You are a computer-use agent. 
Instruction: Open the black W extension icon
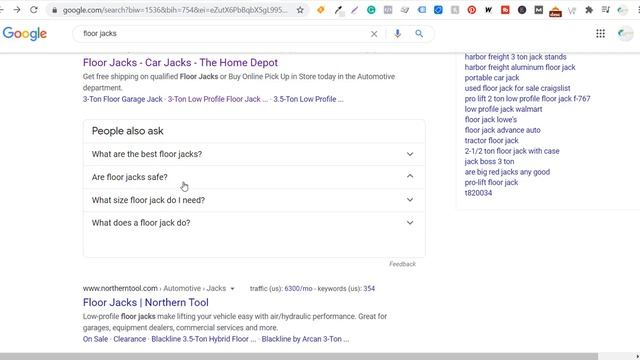click(x=488, y=10)
